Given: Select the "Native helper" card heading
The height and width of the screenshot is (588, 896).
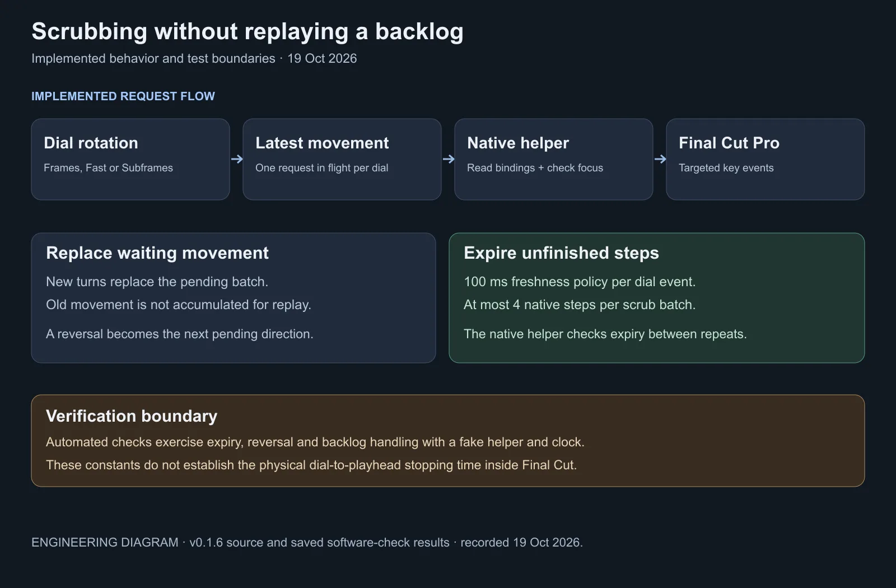Looking at the screenshot, I should (518, 143).
